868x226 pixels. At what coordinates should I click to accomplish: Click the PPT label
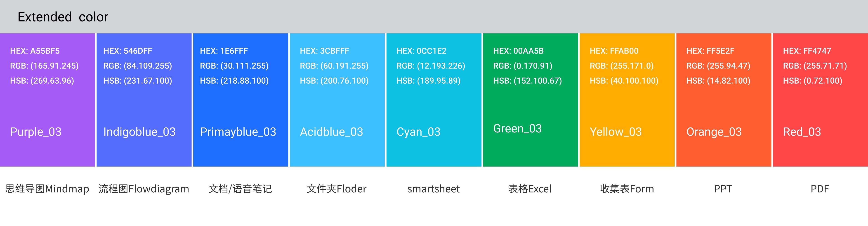(x=723, y=189)
